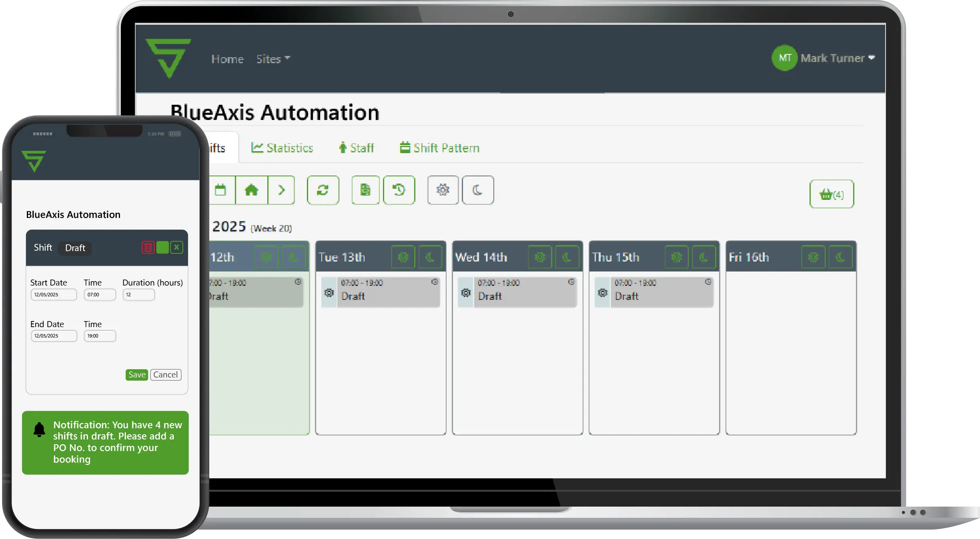Click the refresh shifts icon button
980x539 pixels.
tap(323, 190)
